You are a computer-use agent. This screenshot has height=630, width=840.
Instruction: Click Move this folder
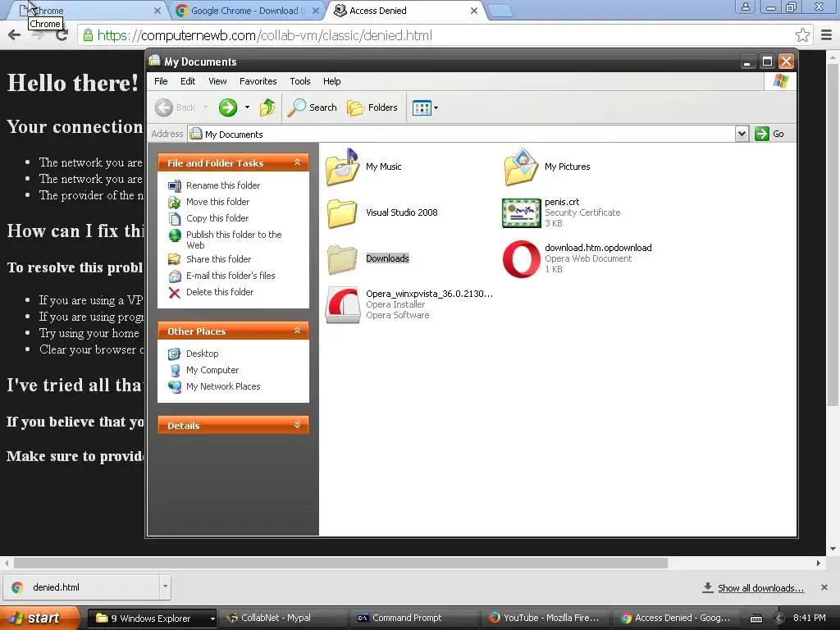(209, 202)
